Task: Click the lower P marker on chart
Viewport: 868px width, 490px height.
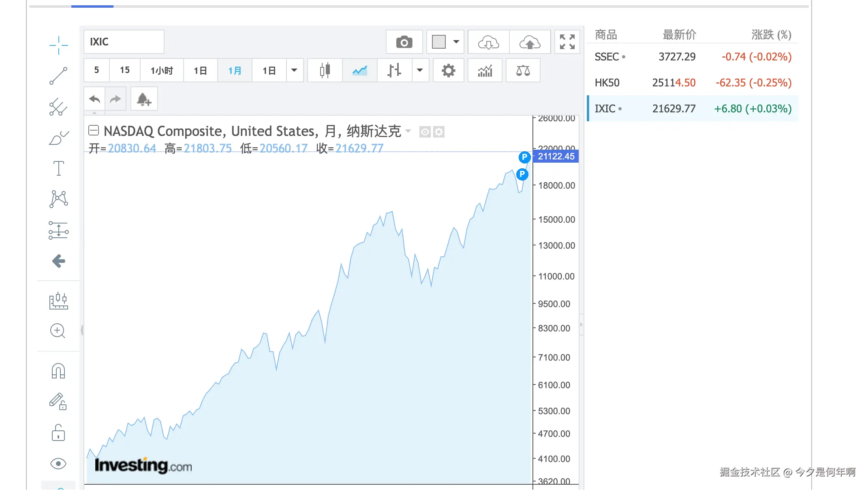Action: pos(522,174)
